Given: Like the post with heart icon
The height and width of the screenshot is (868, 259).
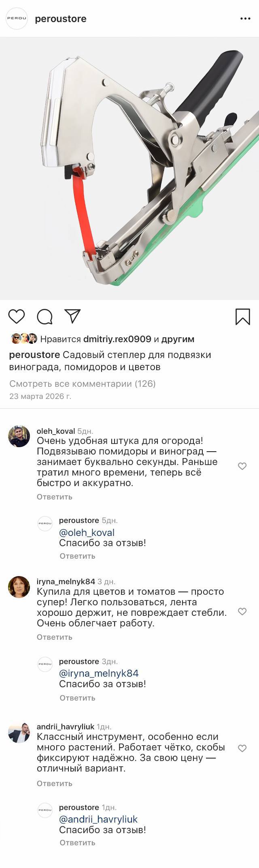Looking at the screenshot, I should (17, 316).
